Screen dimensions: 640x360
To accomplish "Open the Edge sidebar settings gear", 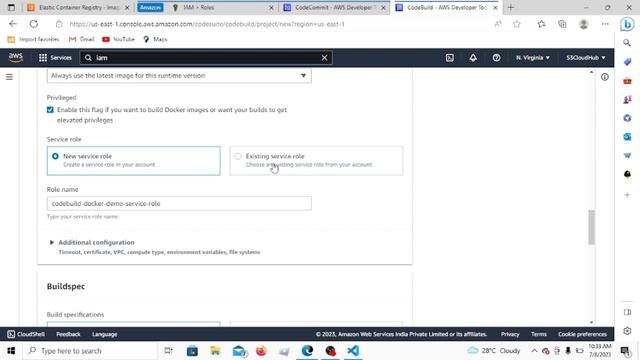I will pyautogui.click(x=627, y=331).
